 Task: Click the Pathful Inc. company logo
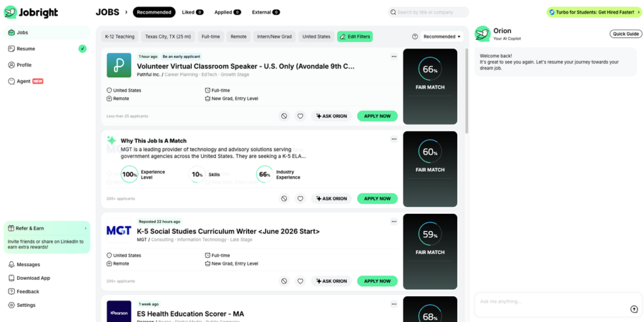(x=119, y=65)
